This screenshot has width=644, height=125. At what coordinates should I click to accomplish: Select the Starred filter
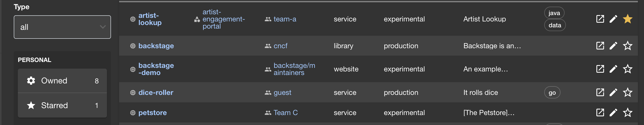pos(62,105)
